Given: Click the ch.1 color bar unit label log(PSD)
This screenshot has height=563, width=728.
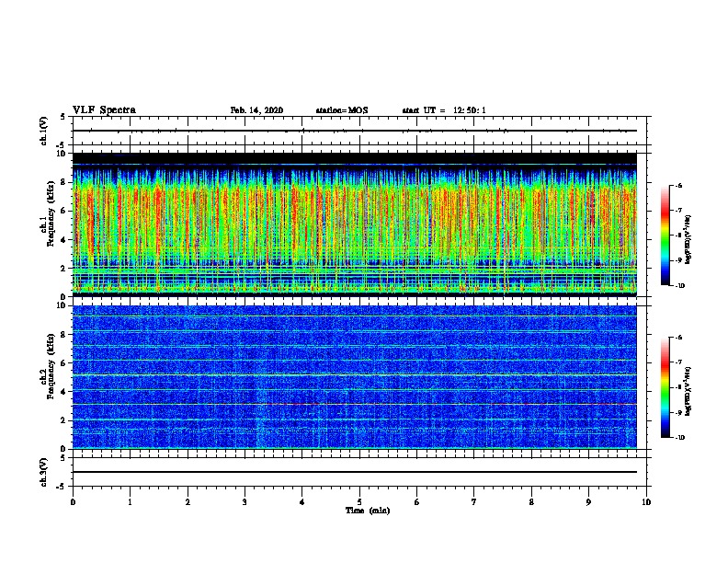Looking at the screenshot, I should [688, 239].
